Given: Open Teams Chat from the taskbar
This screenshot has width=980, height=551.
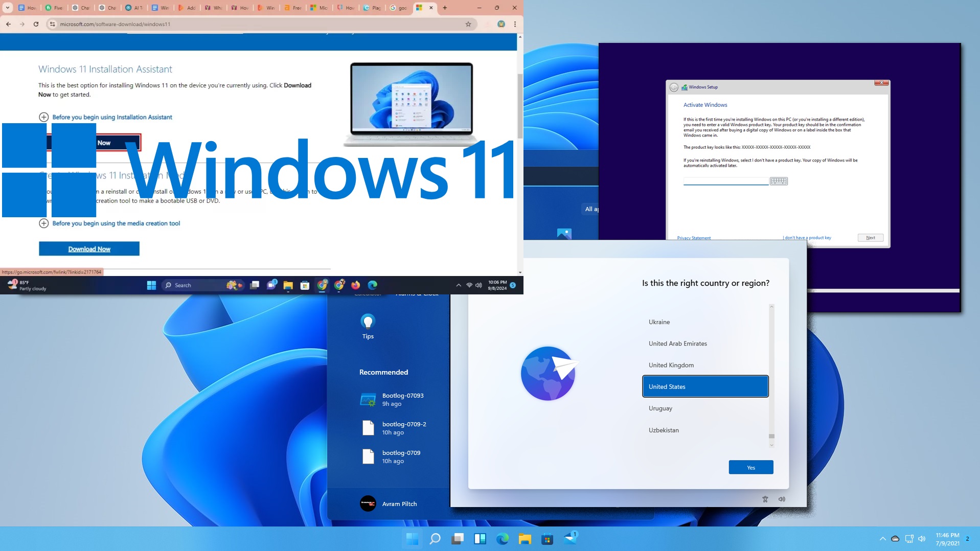Looking at the screenshot, I should tap(271, 285).
